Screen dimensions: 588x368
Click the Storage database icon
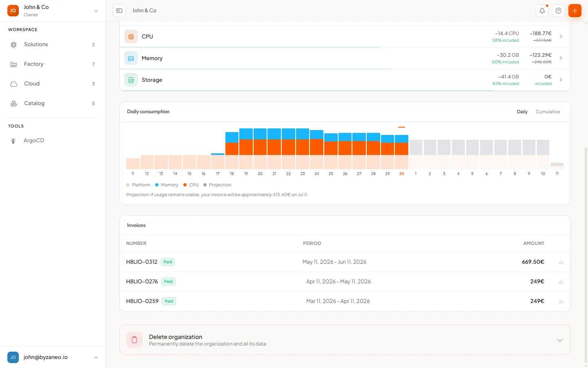(131, 80)
